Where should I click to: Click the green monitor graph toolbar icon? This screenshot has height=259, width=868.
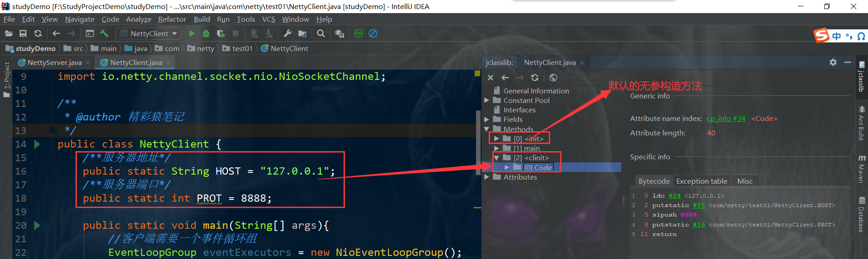359,33
